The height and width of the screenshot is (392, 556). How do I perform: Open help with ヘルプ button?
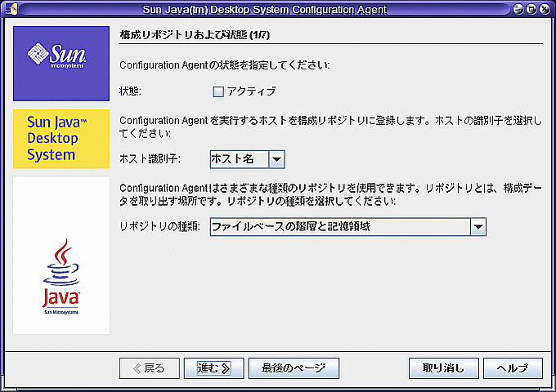point(513,368)
